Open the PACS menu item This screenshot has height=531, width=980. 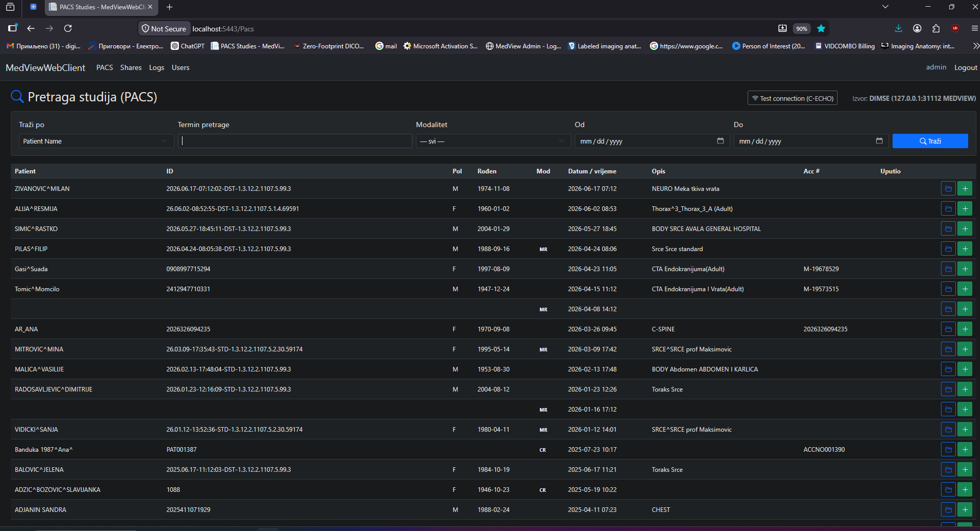(104, 67)
